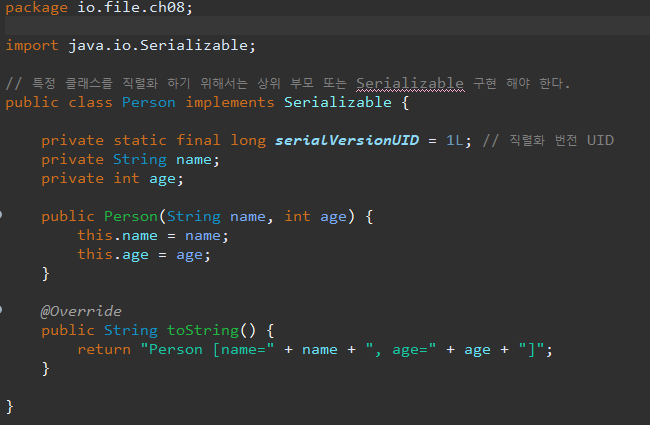This screenshot has height=425, width=650.
Task: Click "public" in the class declaration line
Action: click(32, 102)
